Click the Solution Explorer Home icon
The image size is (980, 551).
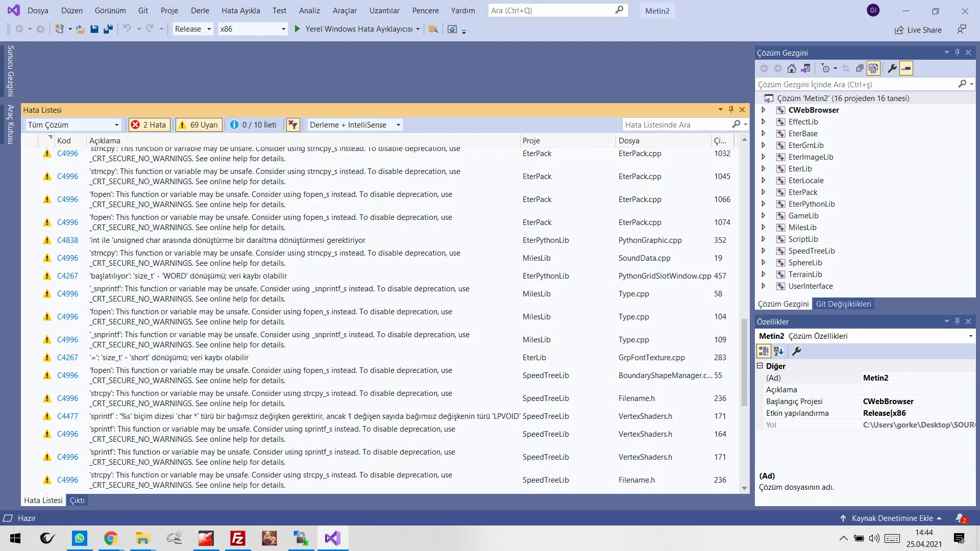791,68
